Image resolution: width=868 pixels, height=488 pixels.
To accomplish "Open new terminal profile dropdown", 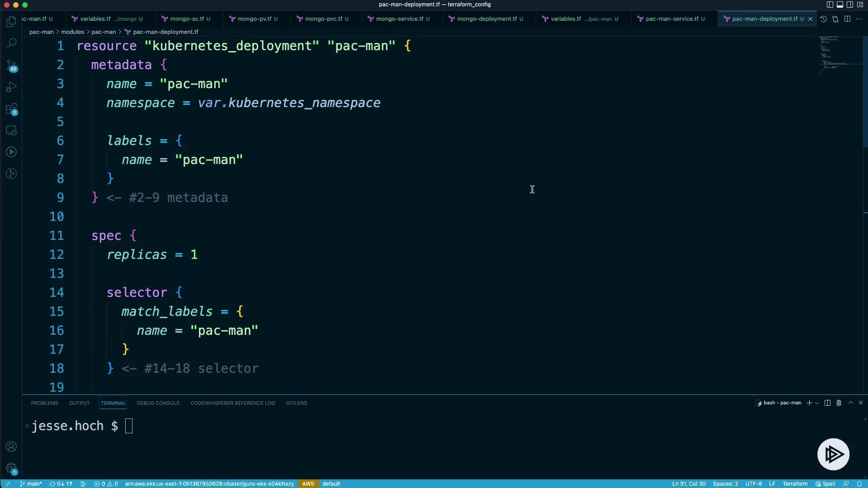I will pos(817,403).
